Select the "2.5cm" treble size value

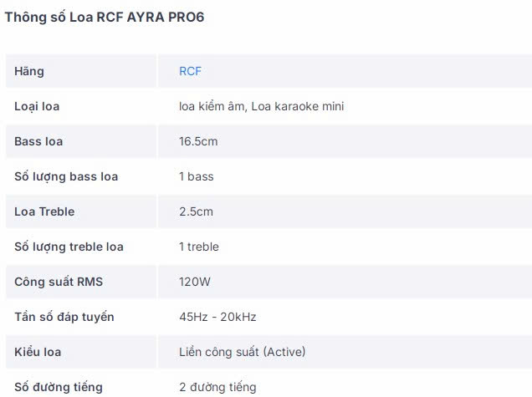[x=196, y=211]
